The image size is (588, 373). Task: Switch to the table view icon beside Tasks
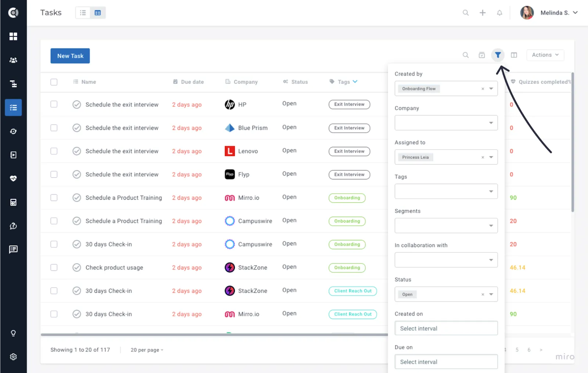[98, 13]
